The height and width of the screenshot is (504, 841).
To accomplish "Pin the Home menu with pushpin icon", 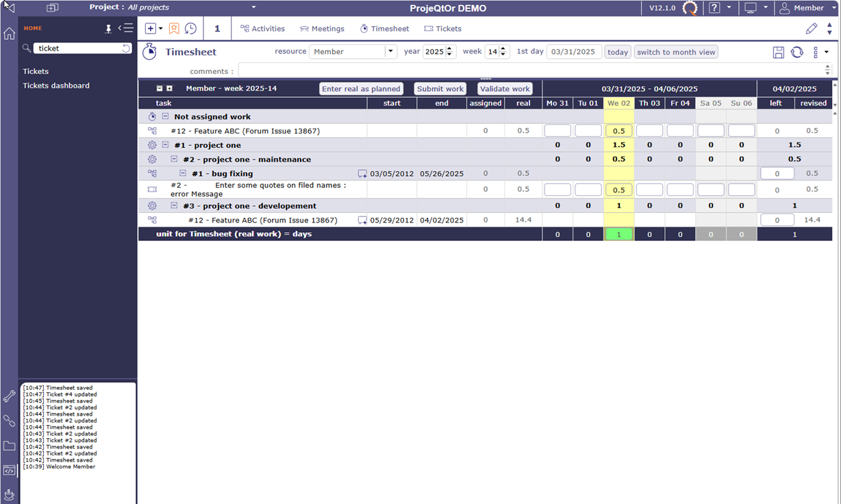I will 108,29.
